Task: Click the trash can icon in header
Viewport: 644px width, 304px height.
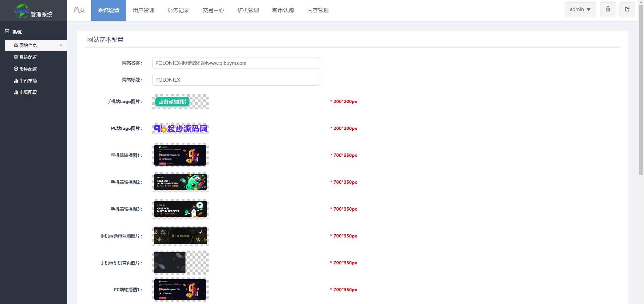Action: [608, 9]
